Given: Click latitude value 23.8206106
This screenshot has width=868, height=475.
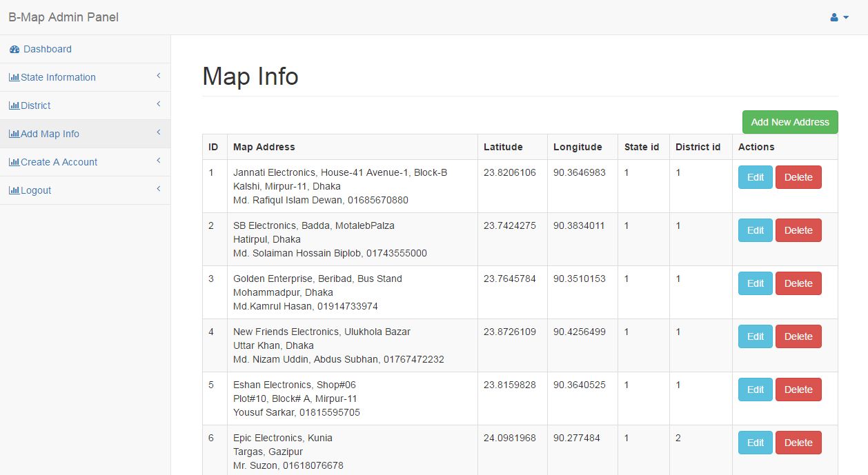Looking at the screenshot, I should (x=510, y=172).
